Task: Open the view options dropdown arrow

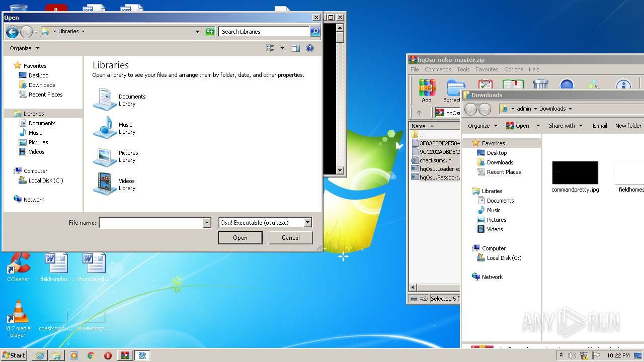Action: [282, 48]
